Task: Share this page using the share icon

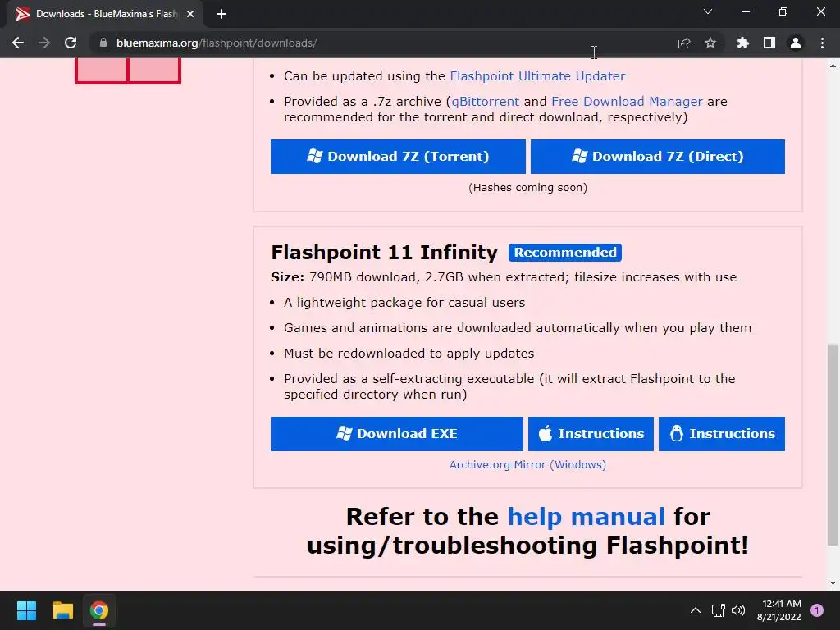Action: (x=684, y=43)
